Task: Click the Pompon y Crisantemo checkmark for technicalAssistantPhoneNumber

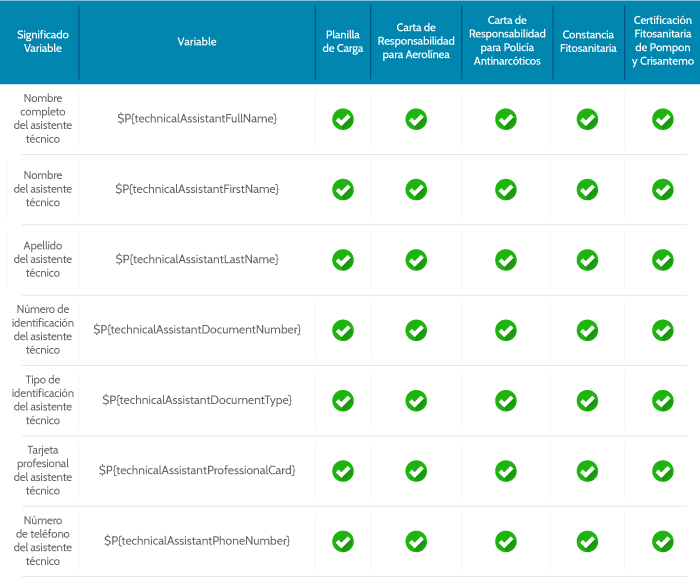Action: (663, 541)
